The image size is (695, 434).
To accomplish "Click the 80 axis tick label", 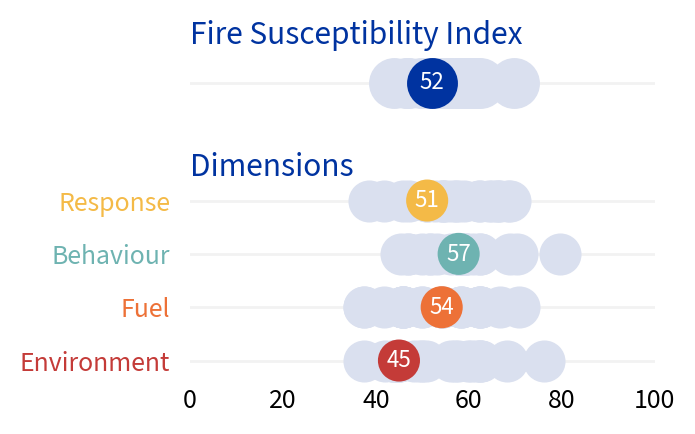I will click(x=562, y=400).
